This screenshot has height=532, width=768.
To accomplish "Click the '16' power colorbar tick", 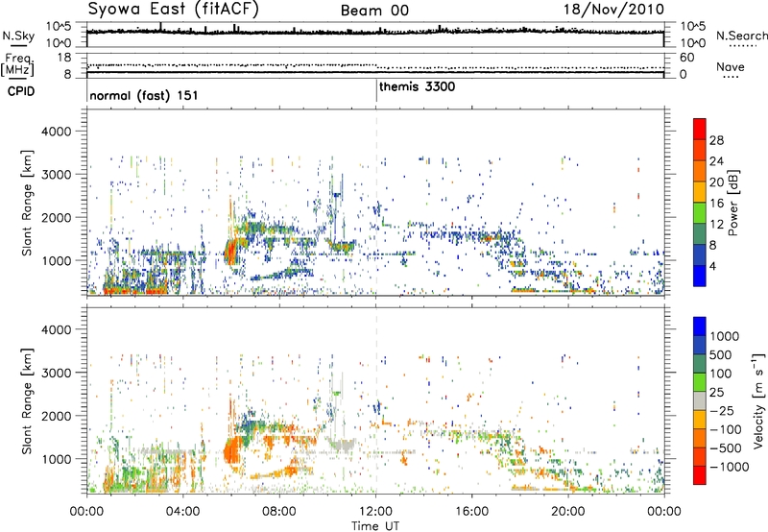I will (716, 204).
